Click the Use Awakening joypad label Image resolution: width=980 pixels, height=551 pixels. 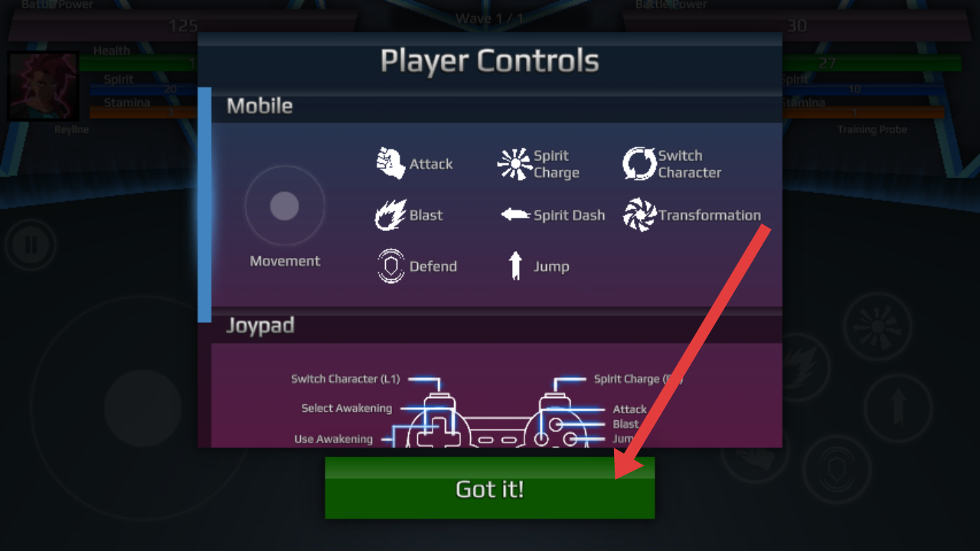point(334,439)
